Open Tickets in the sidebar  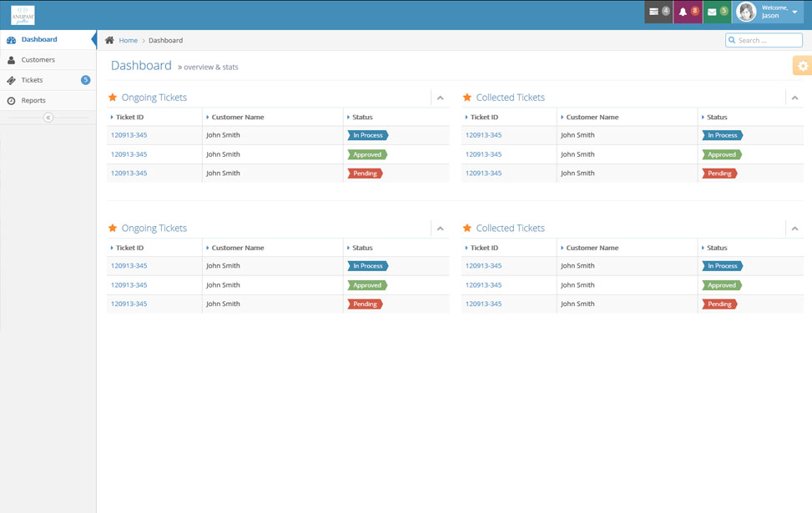pos(33,80)
